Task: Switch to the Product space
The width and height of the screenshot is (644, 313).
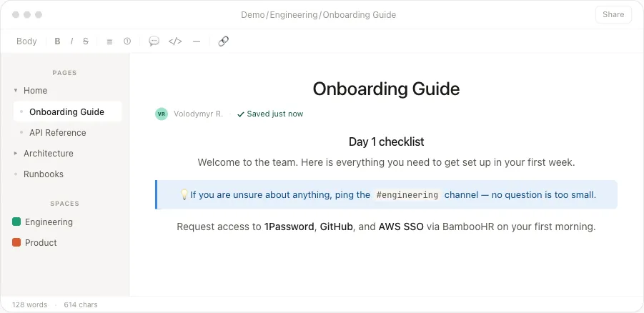Action: pyautogui.click(x=41, y=243)
